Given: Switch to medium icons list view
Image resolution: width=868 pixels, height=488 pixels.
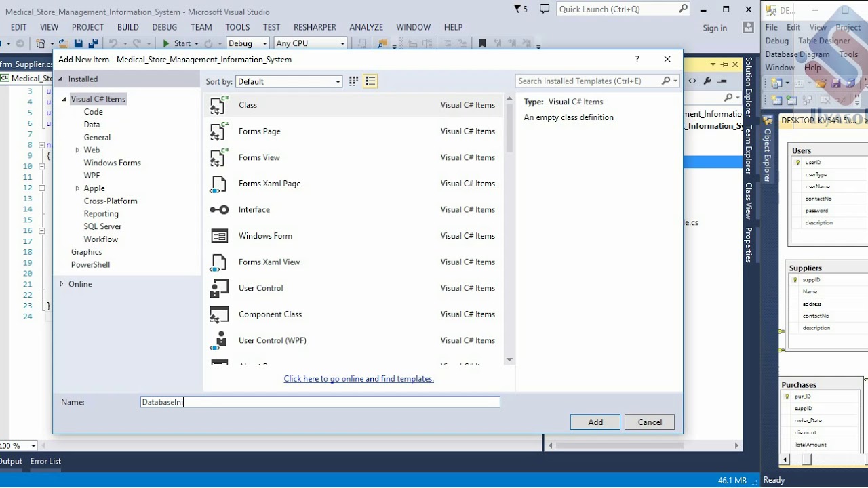Looking at the screenshot, I should (x=370, y=81).
